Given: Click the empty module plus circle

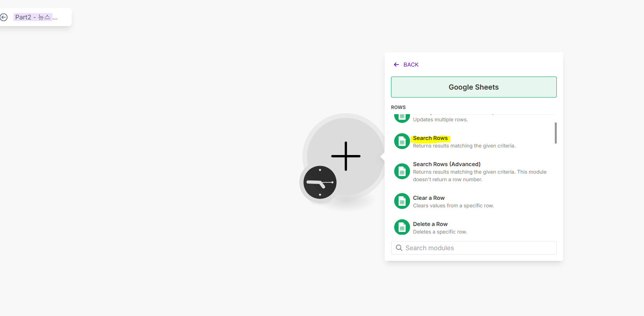Looking at the screenshot, I should click(346, 156).
